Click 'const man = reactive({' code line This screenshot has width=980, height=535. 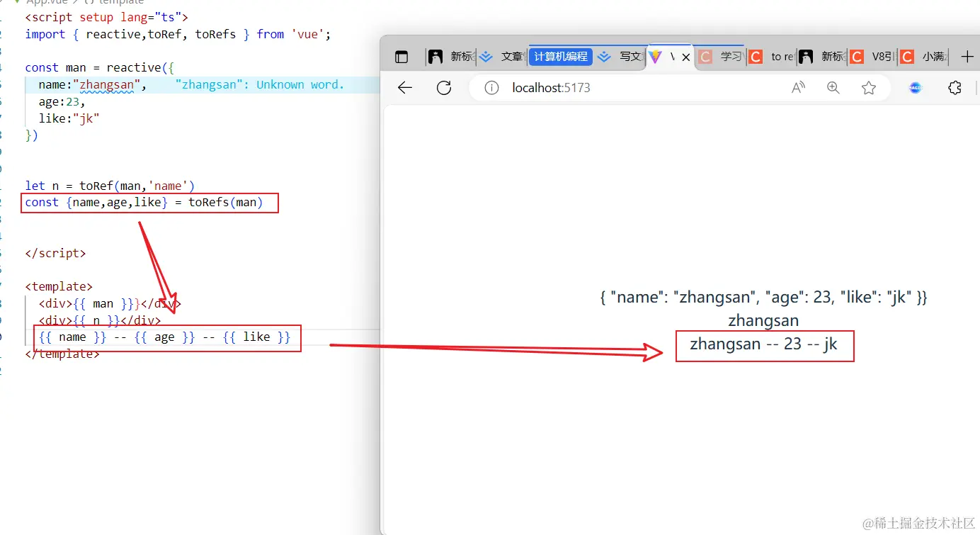(99, 68)
